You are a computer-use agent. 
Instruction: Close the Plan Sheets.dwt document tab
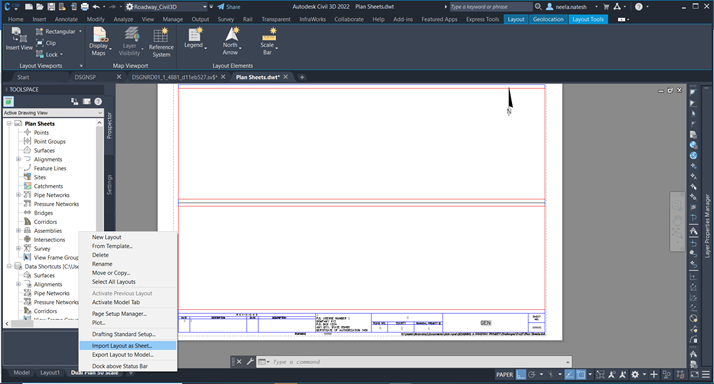tap(286, 77)
